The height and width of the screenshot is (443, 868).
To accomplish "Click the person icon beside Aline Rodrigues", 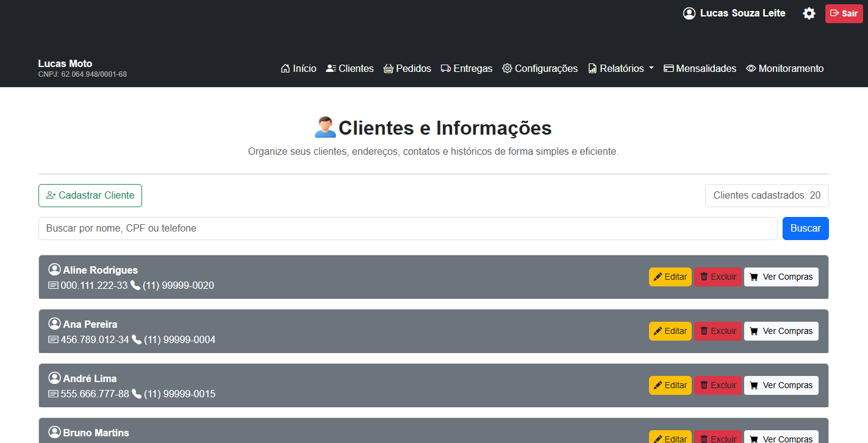I will pos(53,269).
